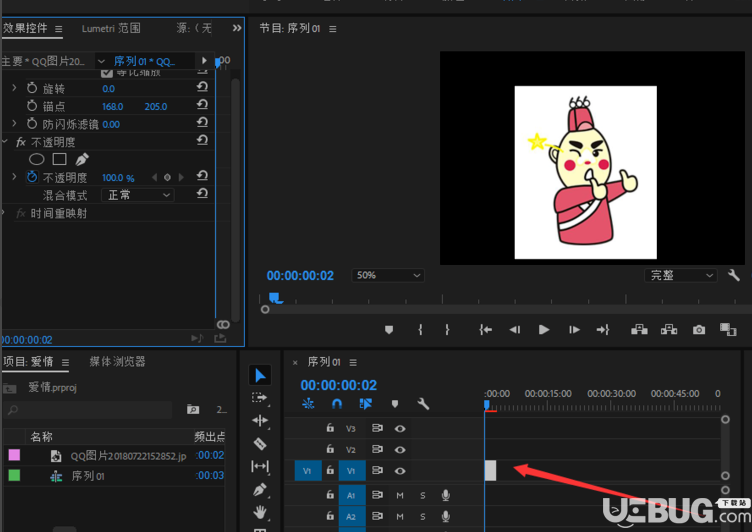Viewport: 752px width, 532px height.
Task: Open the 50% zoom level dropdown
Action: 388,275
